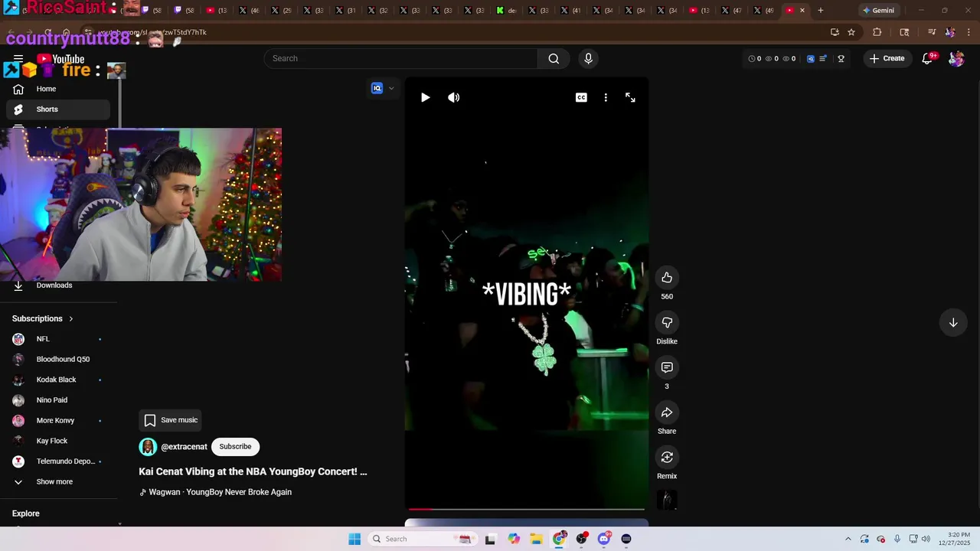980x551 pixels.
Task: Expand the Short to fullscreen
Action: pos(630,97)
